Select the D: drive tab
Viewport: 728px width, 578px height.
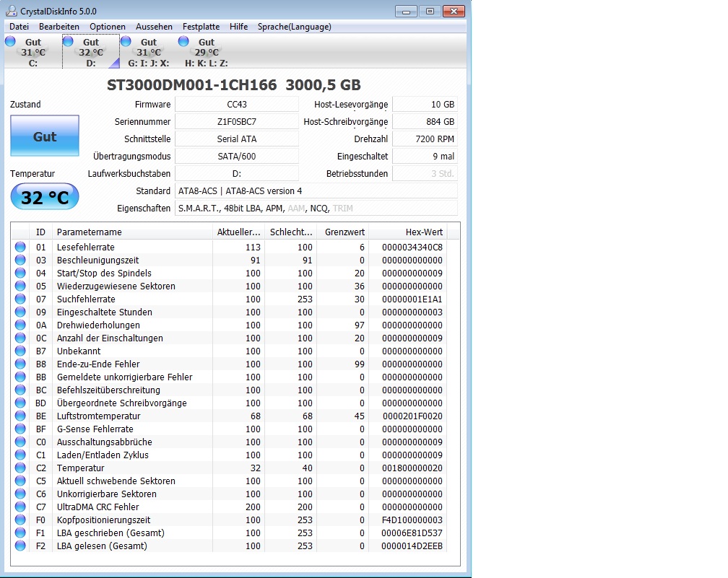(x=90, y=52)
